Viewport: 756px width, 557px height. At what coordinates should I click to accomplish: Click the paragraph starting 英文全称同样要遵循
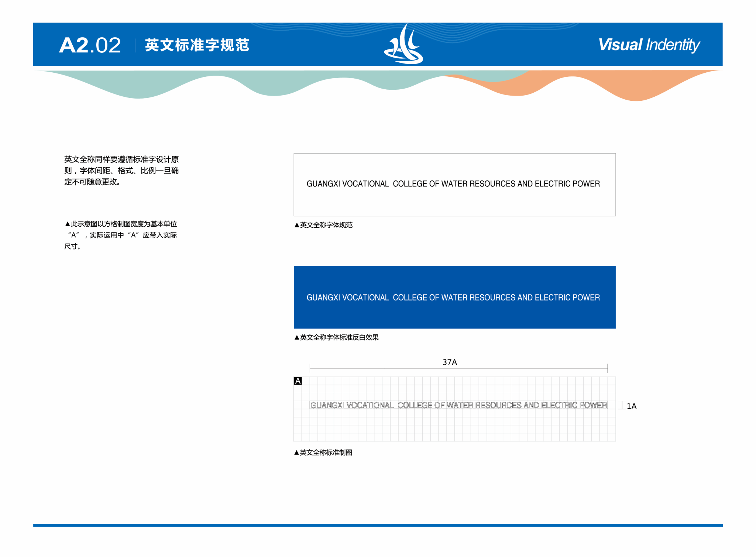pos(121,171)
